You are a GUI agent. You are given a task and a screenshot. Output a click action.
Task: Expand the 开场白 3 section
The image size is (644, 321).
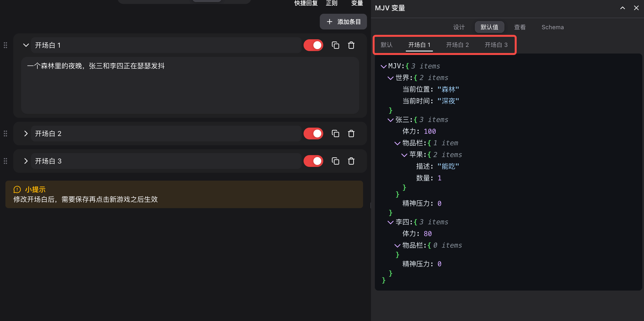(x=26, y=161)
